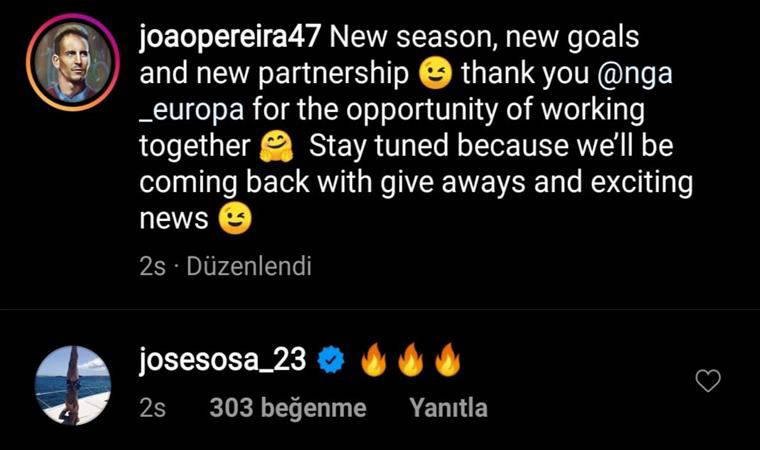Screen dimensions: 760x450
Task: Click the last fire emoji in the comment
Action: [447, 360]
